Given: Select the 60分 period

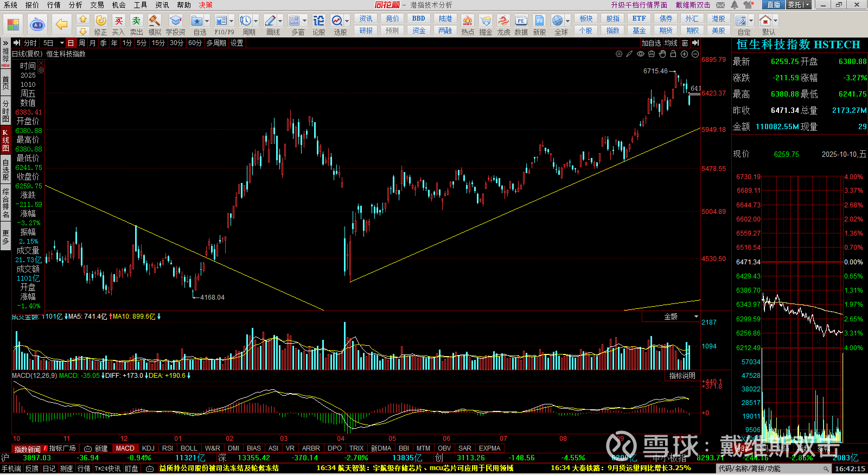Looking at the screenshot, I should (195, 43).
